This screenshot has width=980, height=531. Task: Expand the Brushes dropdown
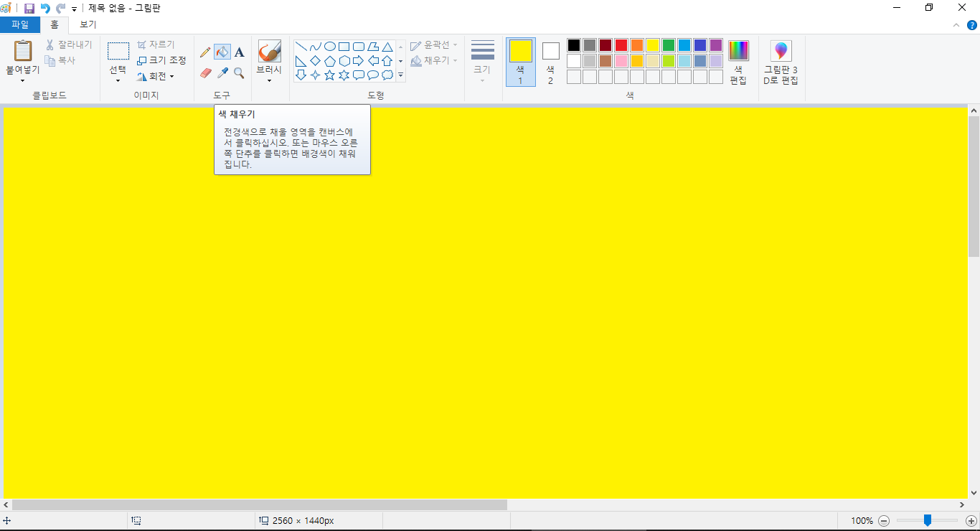click(269, 80)
